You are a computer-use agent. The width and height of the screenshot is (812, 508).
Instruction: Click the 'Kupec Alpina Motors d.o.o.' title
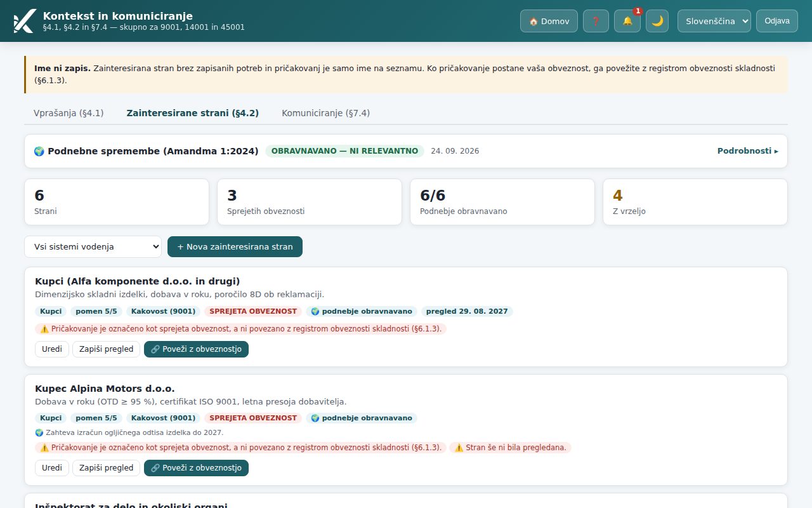coord(105,389)
